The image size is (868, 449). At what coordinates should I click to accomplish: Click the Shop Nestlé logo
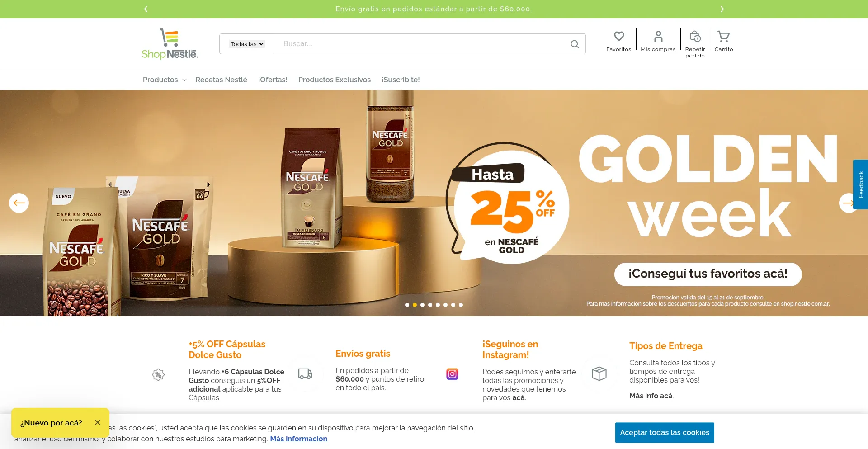170,44
